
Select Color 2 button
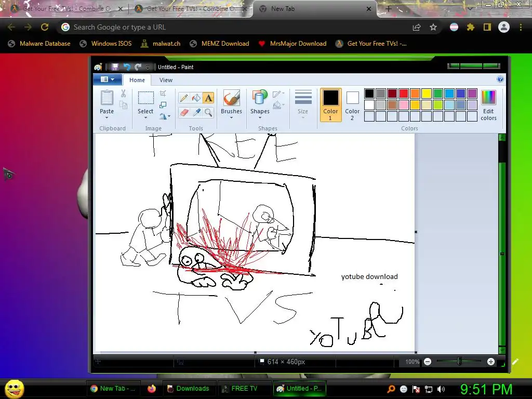click(x=352, y=105)
